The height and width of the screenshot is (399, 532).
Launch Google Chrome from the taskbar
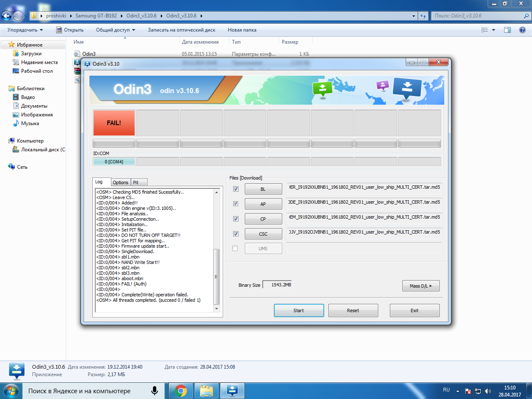181,391
